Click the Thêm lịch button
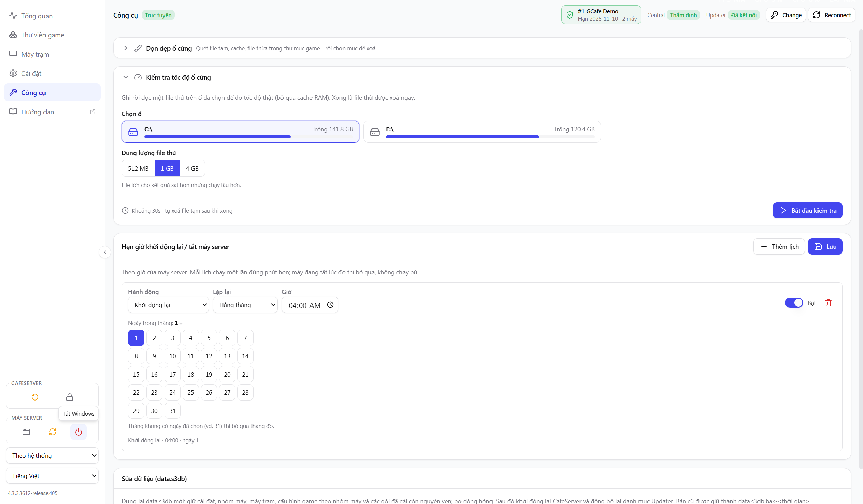This screenshot has width=863, height=504. pos(779,246)
